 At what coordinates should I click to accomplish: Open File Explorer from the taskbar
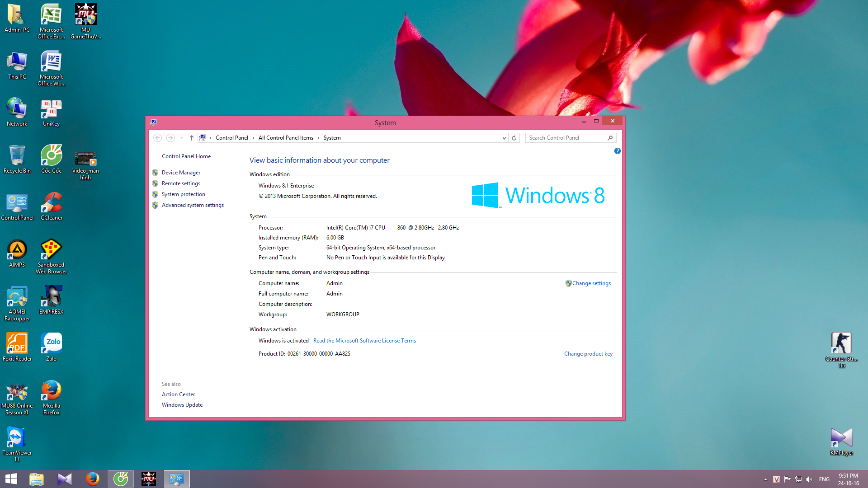click(x=37, y=479)
